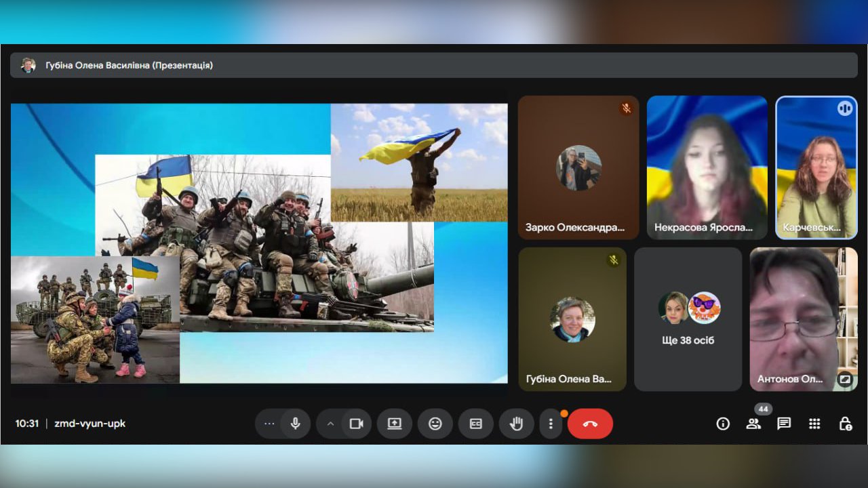The width and height of the screenshot is (868, 488).
Task: Click the shared presentation slide
Action: click(259, 243)
